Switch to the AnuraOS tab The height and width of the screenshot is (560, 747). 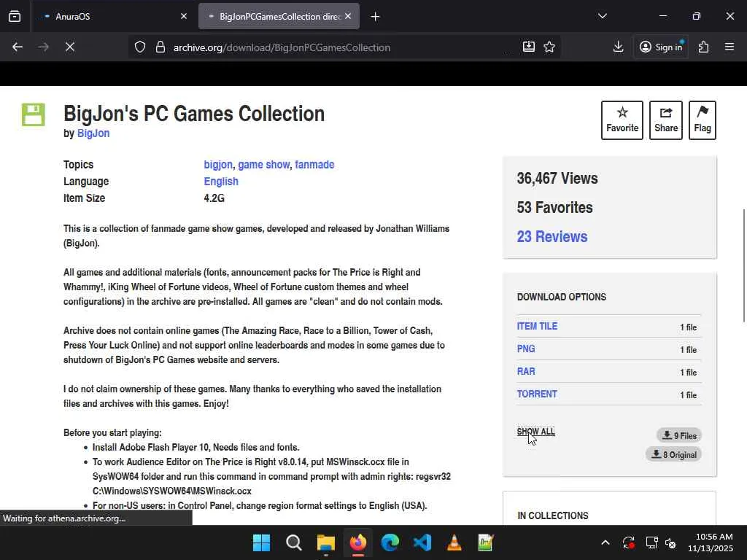pos(114,16)
